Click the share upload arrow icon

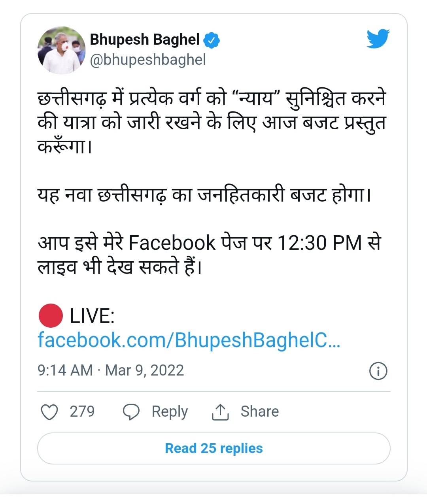click(x=220, y=412)
